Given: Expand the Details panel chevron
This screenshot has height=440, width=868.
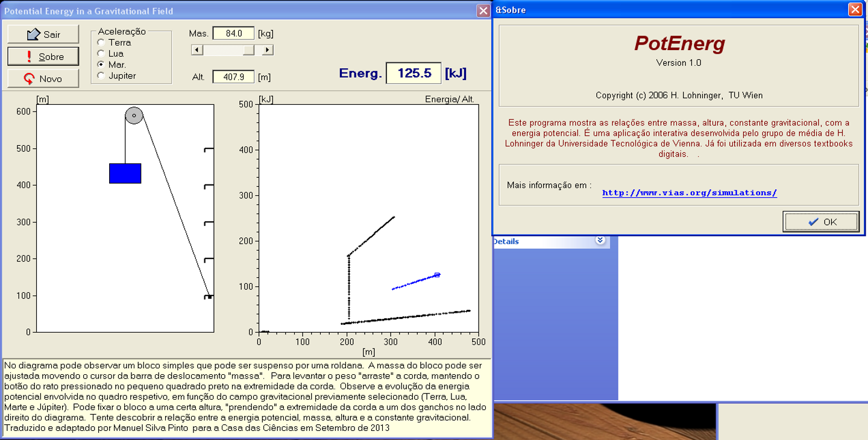Looking at the screenshot, I should (600, 240).
